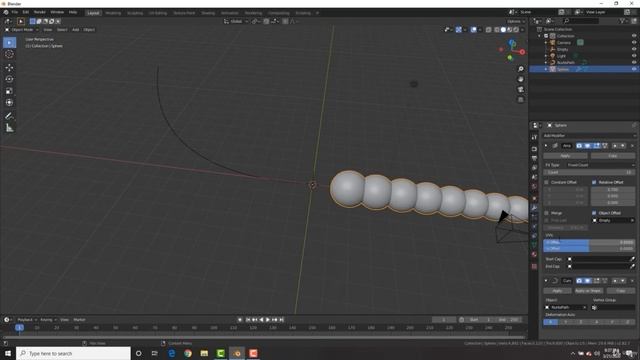This screenshot has height=360, width=640.
Task: Select solid viewport shading mode icon
Action: pos(503,30)
